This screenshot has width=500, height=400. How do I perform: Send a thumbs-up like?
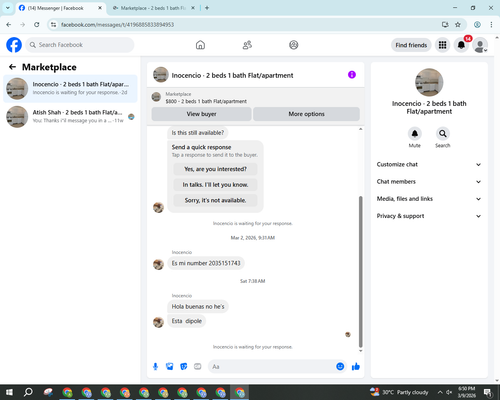[356, 367]
